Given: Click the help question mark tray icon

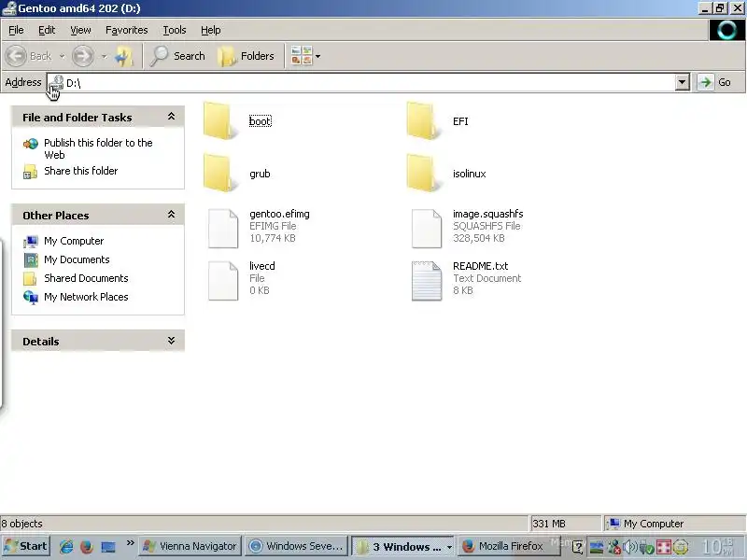Looking at the screenshot, I should tap(577, 547).
